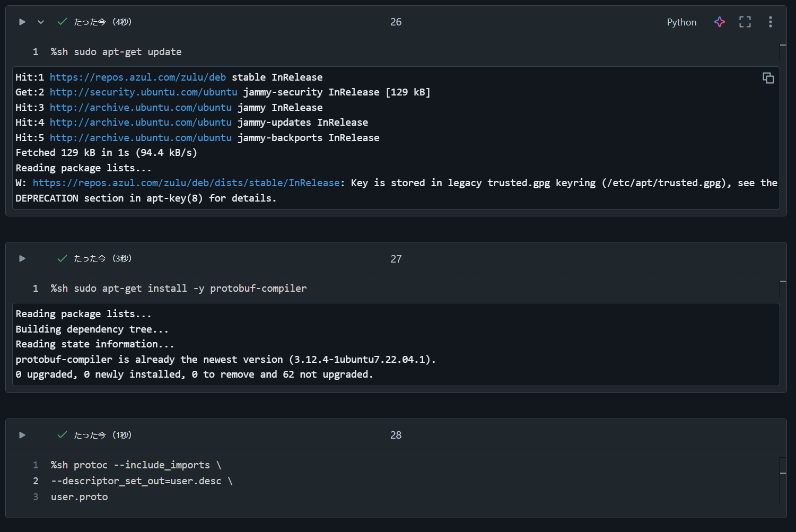Click the green success checkmark in cell 28
The image size is (796, 532).
(62, 435)
